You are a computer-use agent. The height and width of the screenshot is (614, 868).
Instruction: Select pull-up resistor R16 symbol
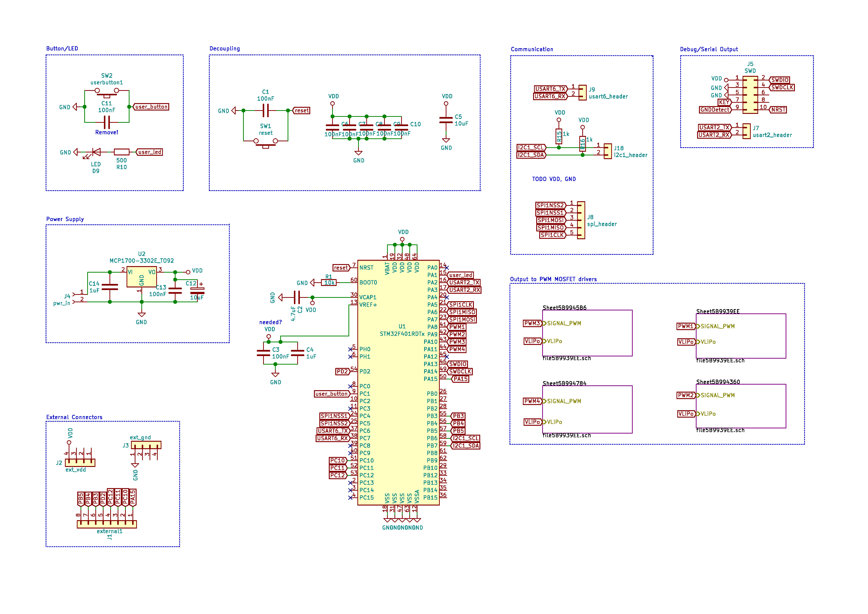pos(582,144)
